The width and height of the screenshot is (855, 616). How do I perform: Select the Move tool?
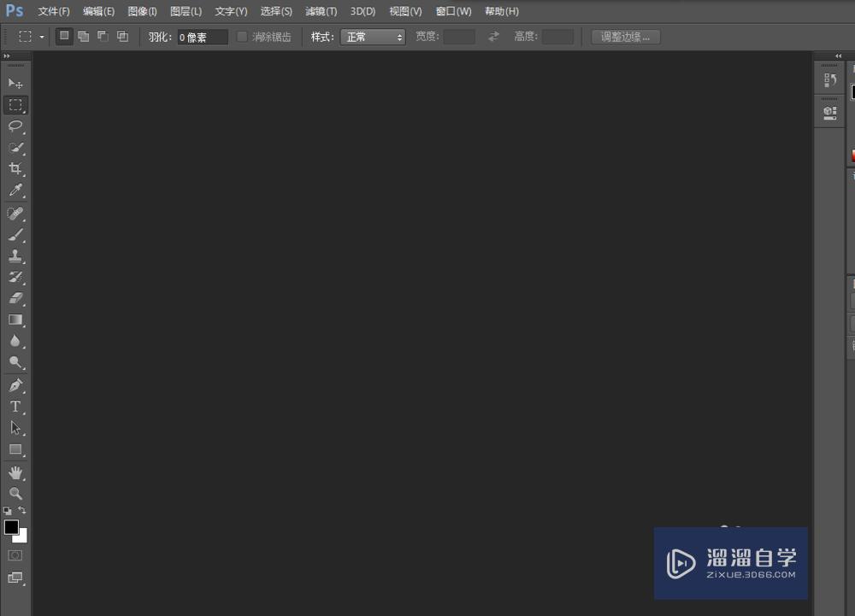click(15, 83)
